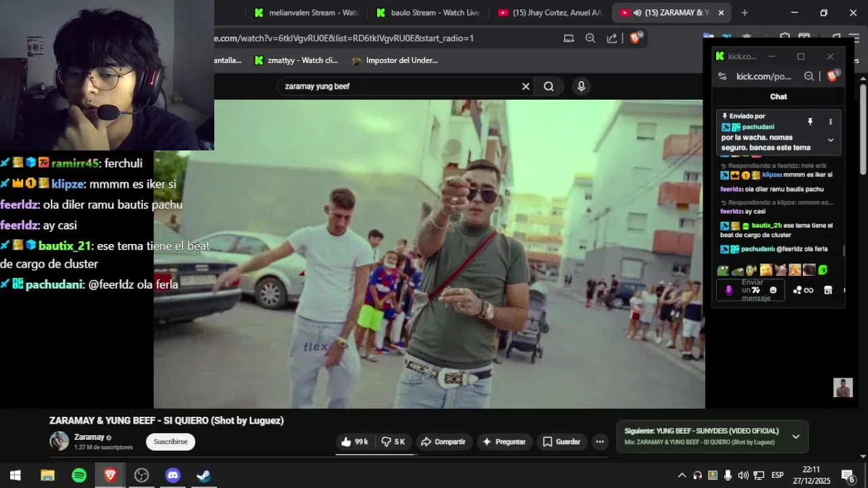Open Discord from taskbar
The width and height of the screenshot is (868, 488).
coord(173,475)
